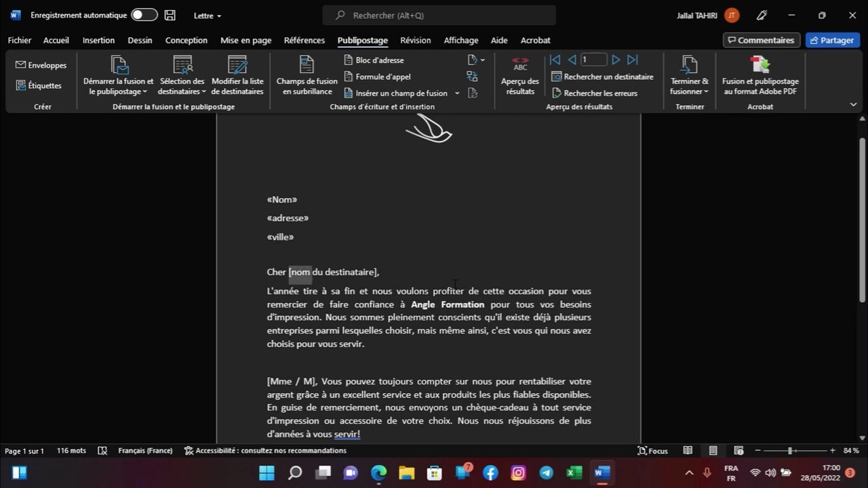Open Démarrer la fusion et le publipostage

[119, 76]
